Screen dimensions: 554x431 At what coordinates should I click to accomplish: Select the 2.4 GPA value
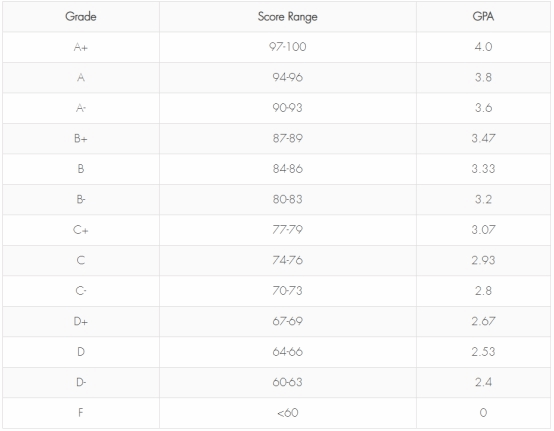[x=483, y=382]
